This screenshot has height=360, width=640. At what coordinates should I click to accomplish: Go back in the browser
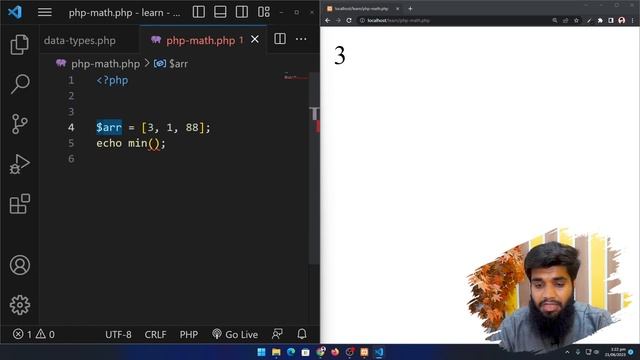328,20
